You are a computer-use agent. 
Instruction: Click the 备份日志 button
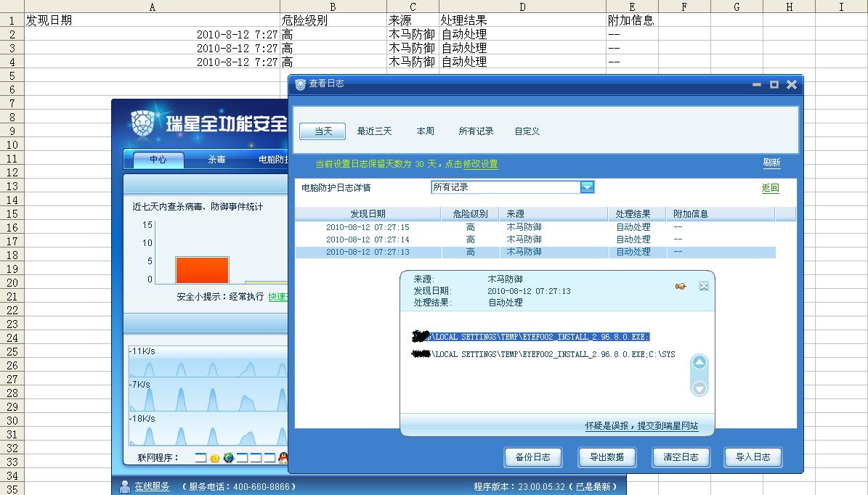[533, 457]
